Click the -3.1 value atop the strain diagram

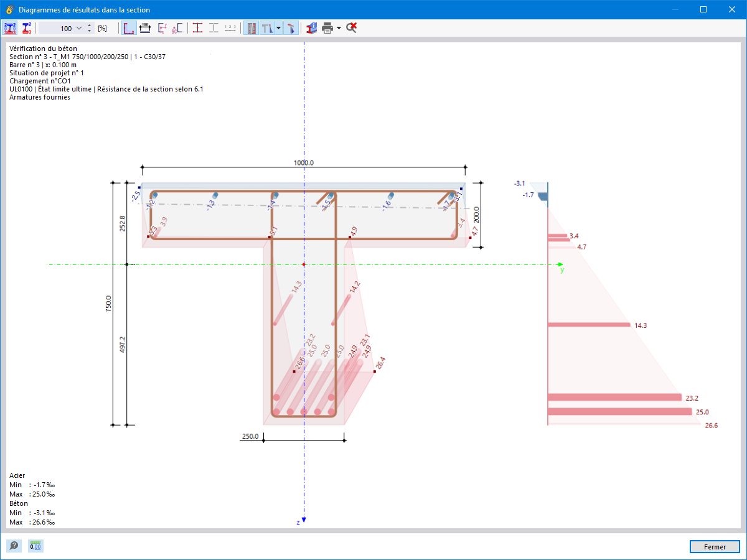[520, 184]
